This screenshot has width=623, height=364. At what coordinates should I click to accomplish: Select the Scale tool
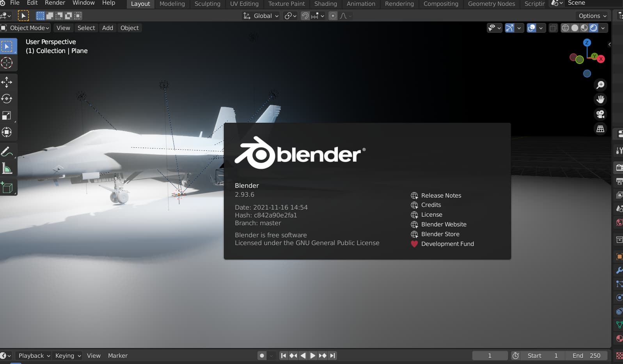click(x=7, y=115)
